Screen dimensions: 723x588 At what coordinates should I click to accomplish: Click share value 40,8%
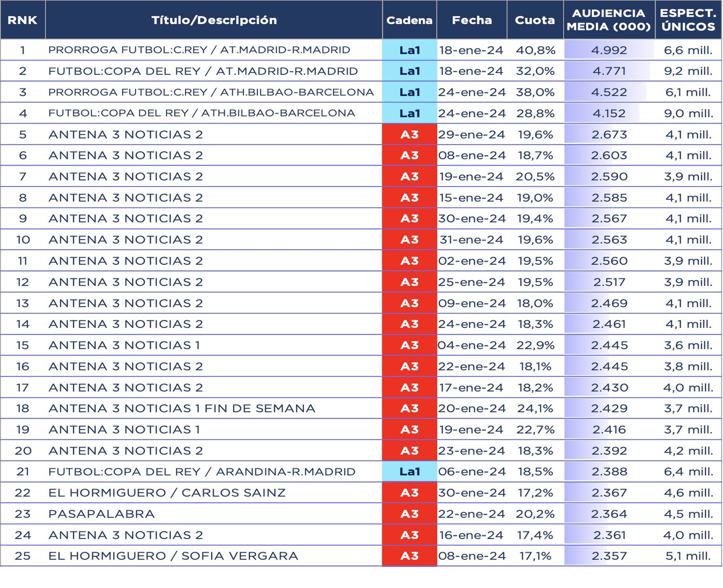(x=536, y=50)
